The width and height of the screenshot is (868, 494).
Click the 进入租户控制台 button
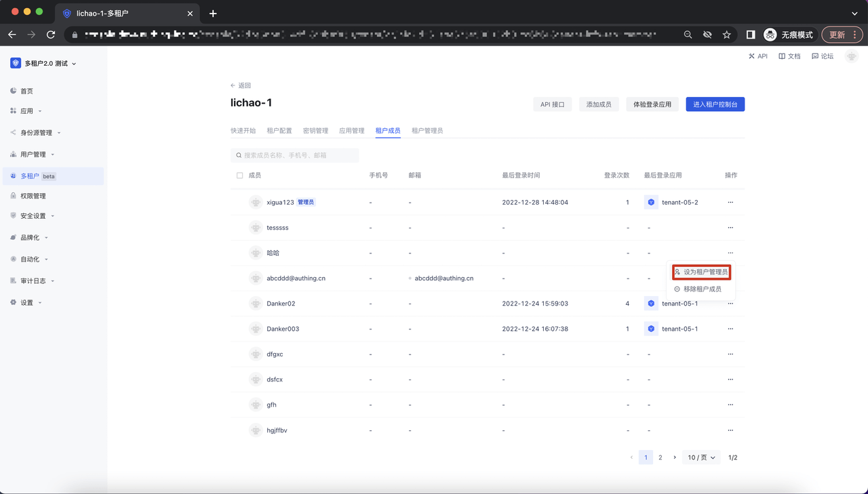tap(715, 104)
